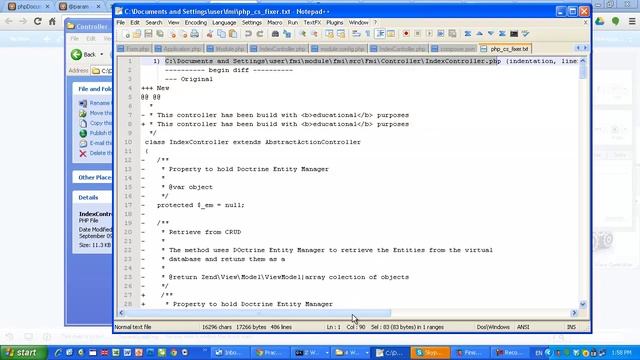Viewport: 640px width, 360px height.
Task: Click the vertical scrollbar down arrow
Action: tap(582, 304)
